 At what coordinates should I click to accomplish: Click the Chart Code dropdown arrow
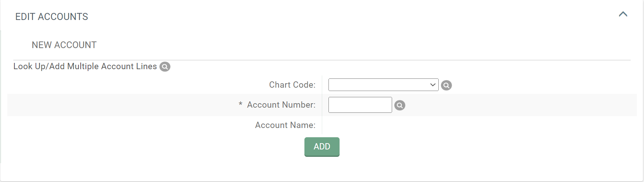pyautogui.click(x=433, y=85)
